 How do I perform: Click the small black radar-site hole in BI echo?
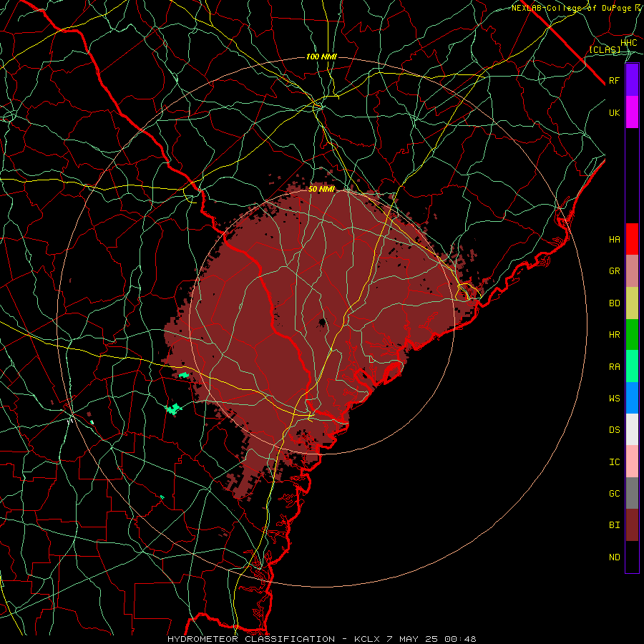[322, 323]
